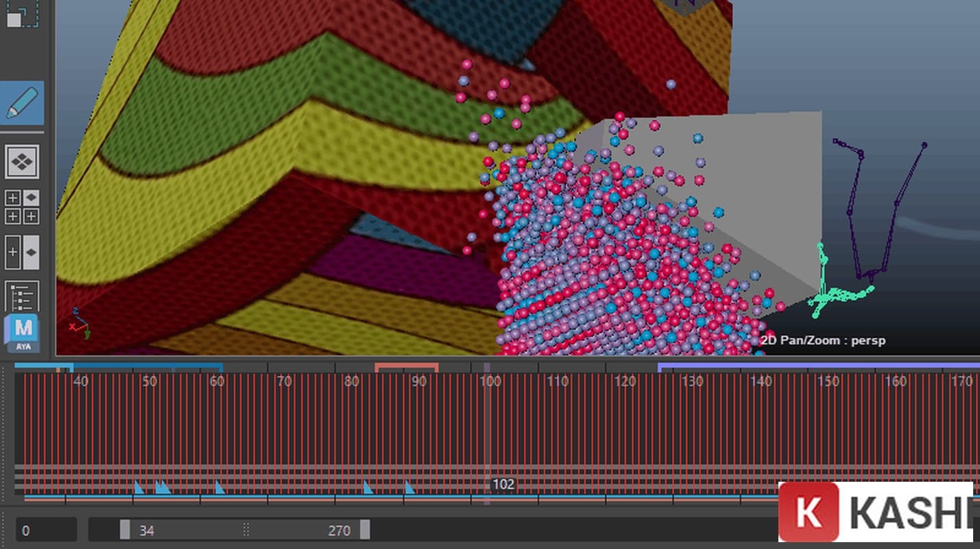This screenshot has height=549, width=980.
Task: Select the keyframe marker near frame 82
Action: point(368,487)
